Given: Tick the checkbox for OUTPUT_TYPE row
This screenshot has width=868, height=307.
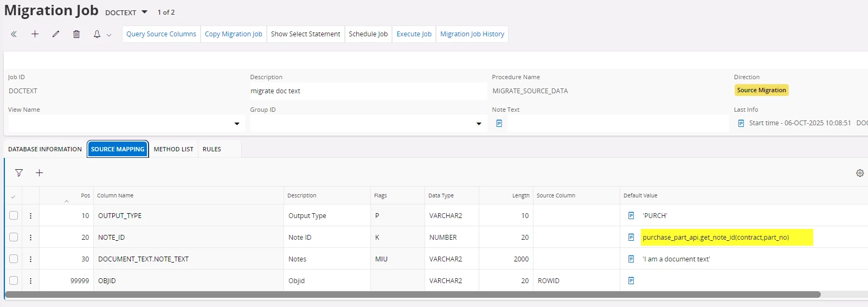Looking at the screenshot, I should [14, 215].
